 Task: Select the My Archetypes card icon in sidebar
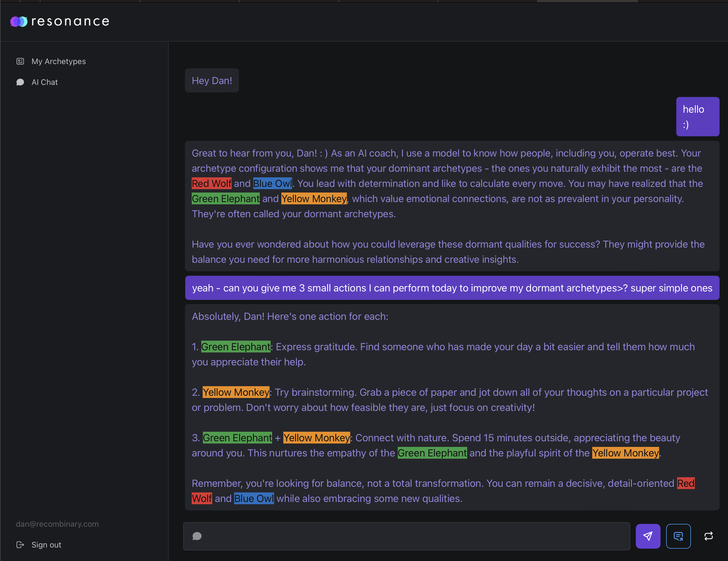20,61
